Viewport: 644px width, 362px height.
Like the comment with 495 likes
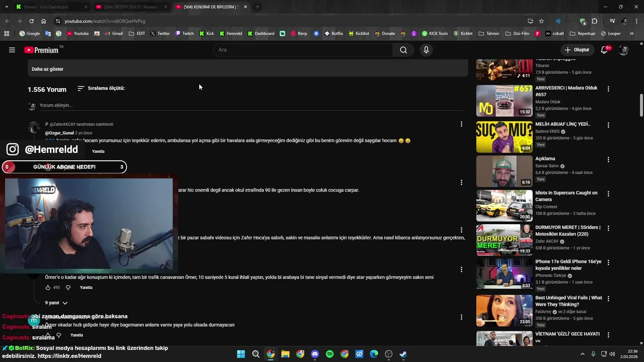(x=48, y=288)
